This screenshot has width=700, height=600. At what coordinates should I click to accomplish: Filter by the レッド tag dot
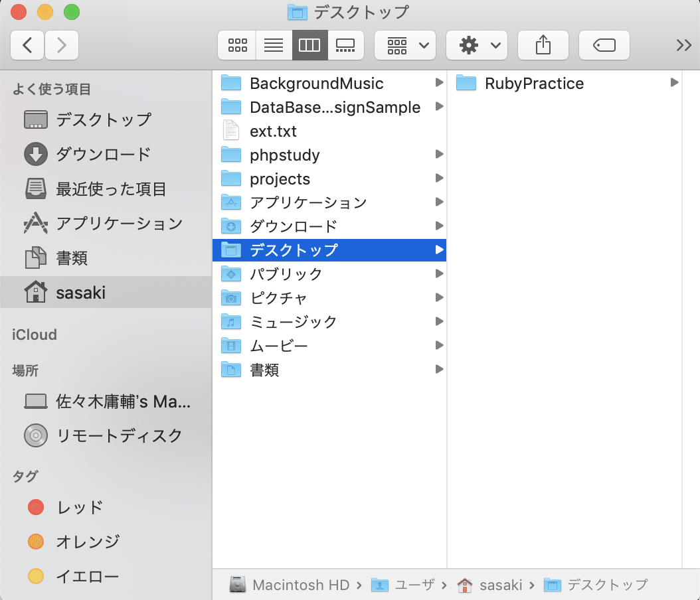point(36,507)
